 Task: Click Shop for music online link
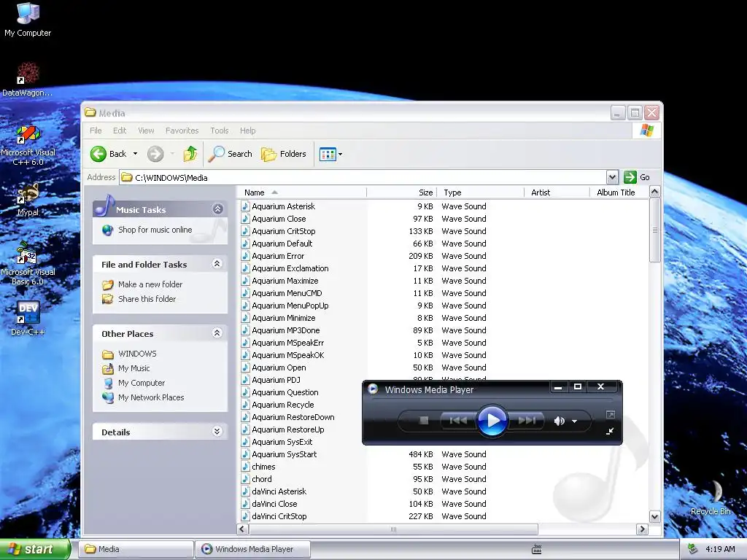tap(155, 230)
